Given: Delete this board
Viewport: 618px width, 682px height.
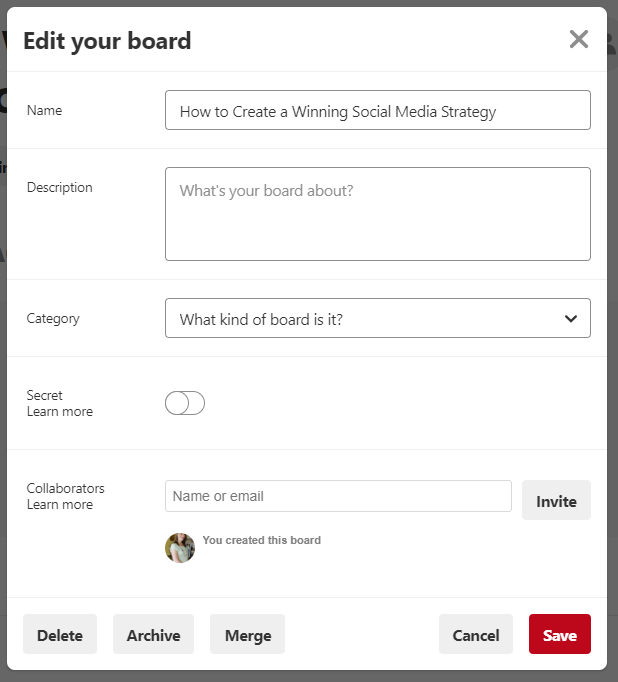Looking at the screenshot, I should click(60, 635).
